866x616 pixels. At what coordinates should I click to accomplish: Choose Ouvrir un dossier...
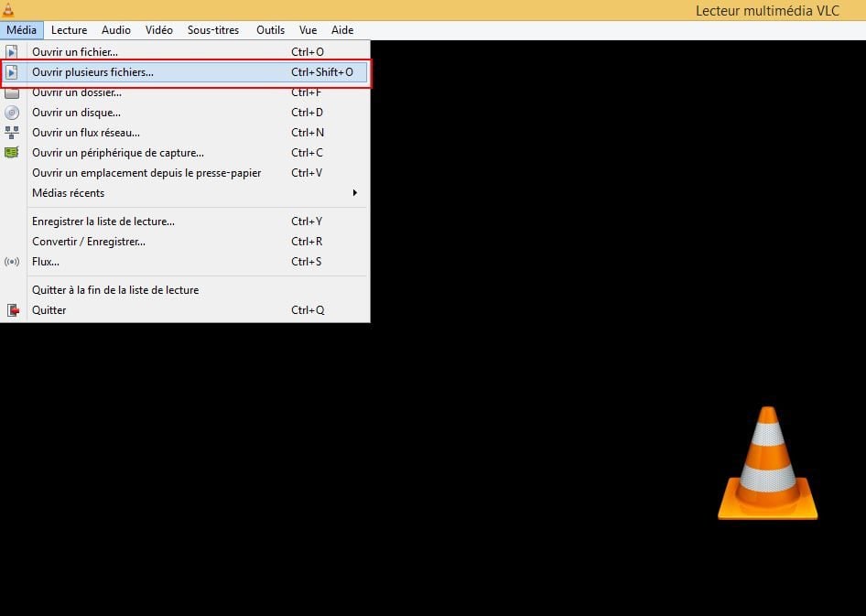185,92
